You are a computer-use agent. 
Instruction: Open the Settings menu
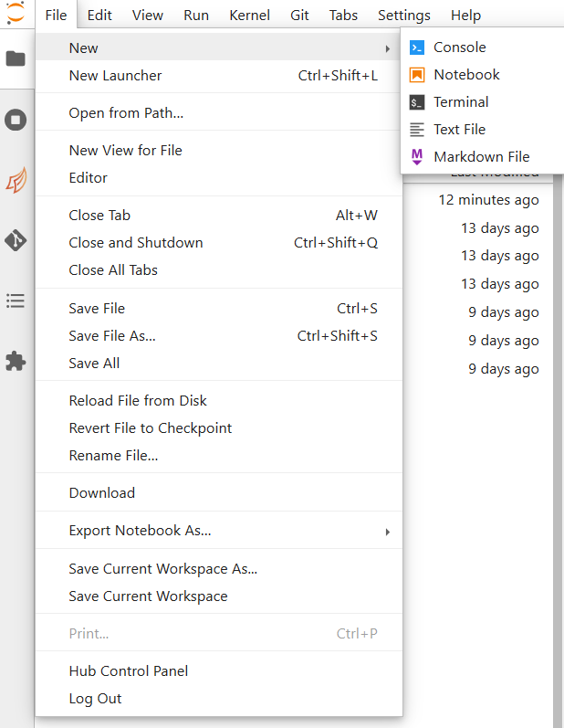click(403, 16)
